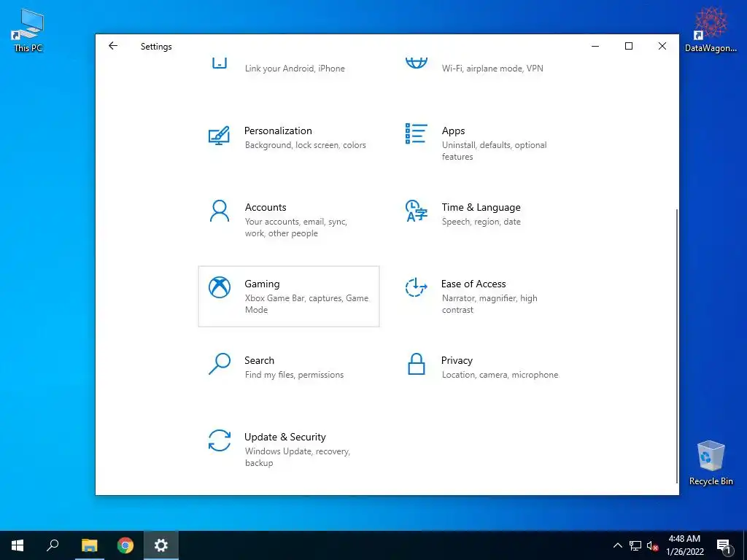The width and height of the screenshot is (747, 560).
Task: Select the Search magnifier icon in Settings
Action: pos(219,364)
